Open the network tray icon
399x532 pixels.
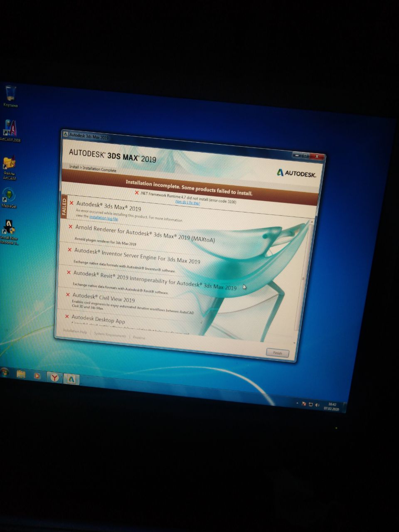pyautogui.click(x=310, y=404)
